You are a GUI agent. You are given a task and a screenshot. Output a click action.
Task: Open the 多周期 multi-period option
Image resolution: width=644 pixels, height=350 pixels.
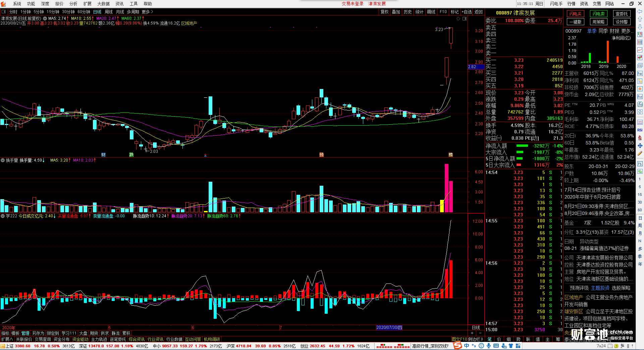point(133,12)
